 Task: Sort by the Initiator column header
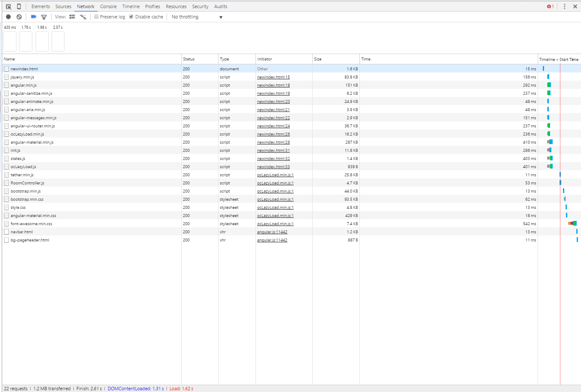[284, 59]
